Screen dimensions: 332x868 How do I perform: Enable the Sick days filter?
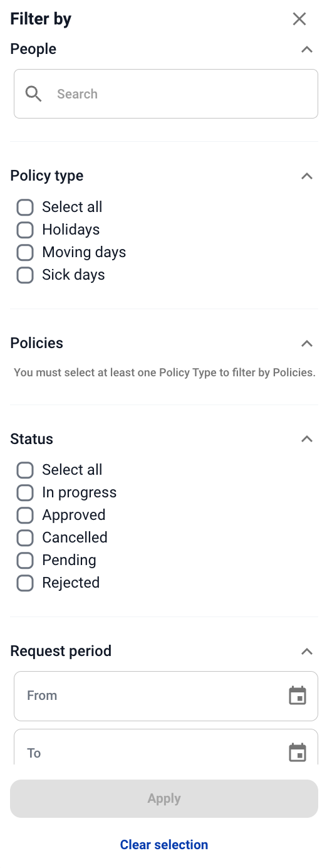pos(25,275)
